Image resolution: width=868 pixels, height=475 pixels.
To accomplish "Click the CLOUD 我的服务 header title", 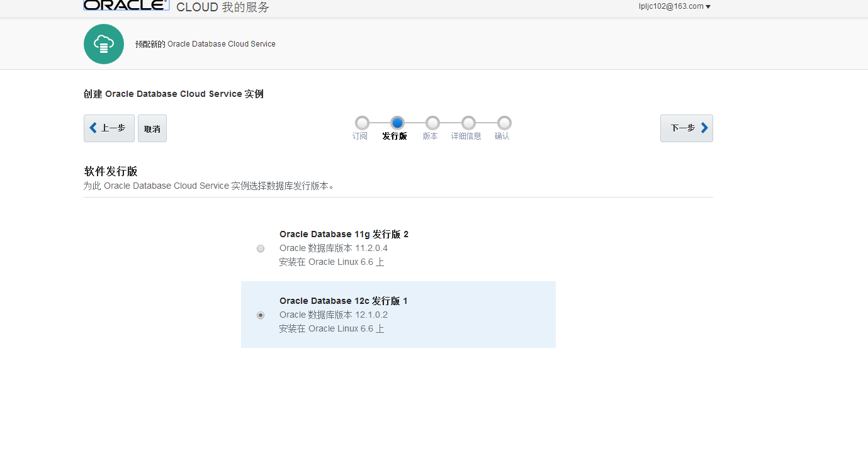I will coord(223,7).
